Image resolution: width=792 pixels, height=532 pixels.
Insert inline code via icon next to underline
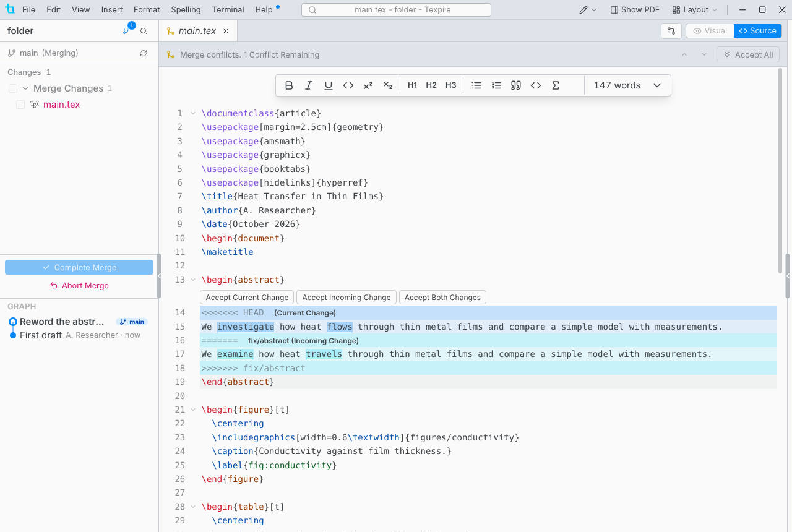point(348,85)
